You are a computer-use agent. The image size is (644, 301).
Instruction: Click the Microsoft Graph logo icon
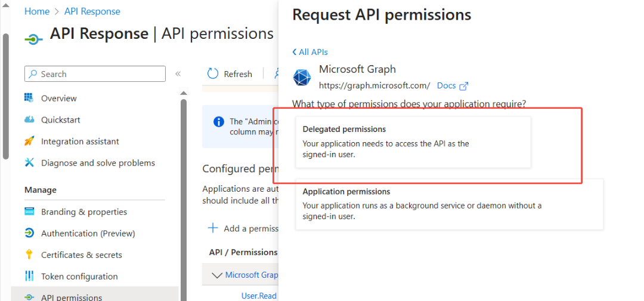point(302,78)
